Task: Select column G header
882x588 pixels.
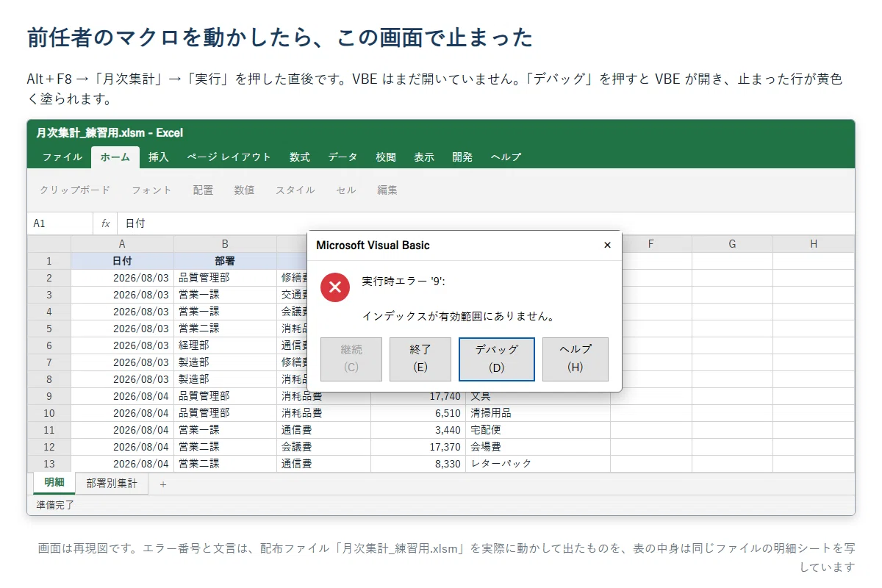Action: tap(733, 244)
